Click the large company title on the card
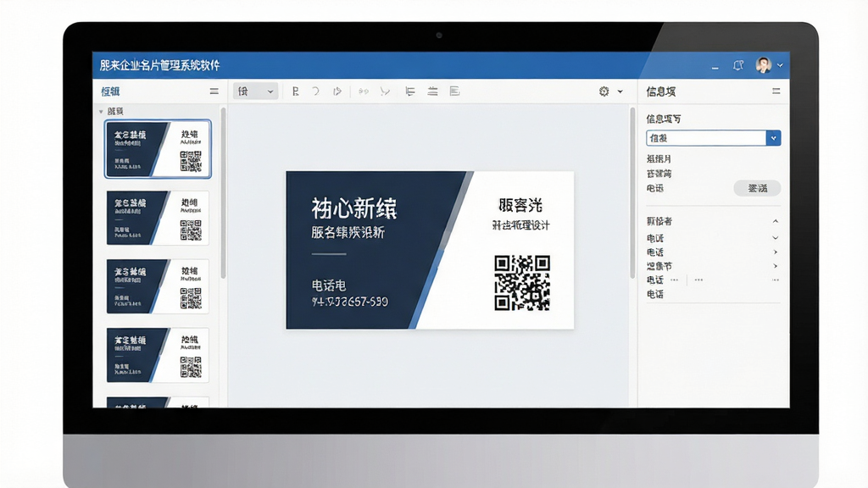The width and height of the screenshot is (868, 488). [x=354, y=208]
